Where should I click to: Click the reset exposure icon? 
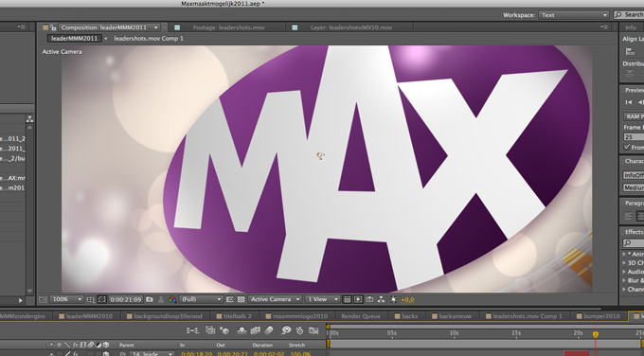[x=393, y=299]
